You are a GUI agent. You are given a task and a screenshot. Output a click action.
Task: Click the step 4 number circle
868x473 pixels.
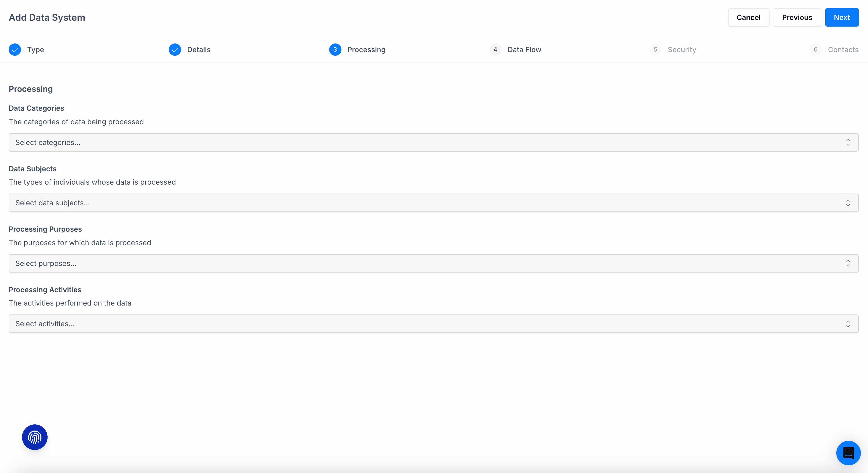pos(495,50)
